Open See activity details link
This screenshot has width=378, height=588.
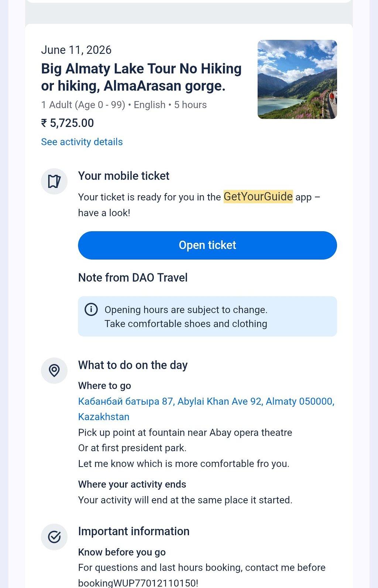point(82,142)
